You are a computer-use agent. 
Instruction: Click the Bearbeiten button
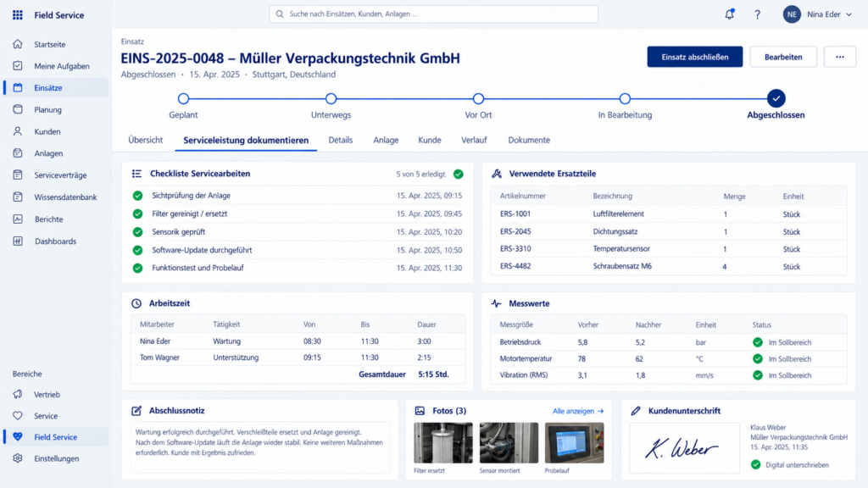click(783, 57)
